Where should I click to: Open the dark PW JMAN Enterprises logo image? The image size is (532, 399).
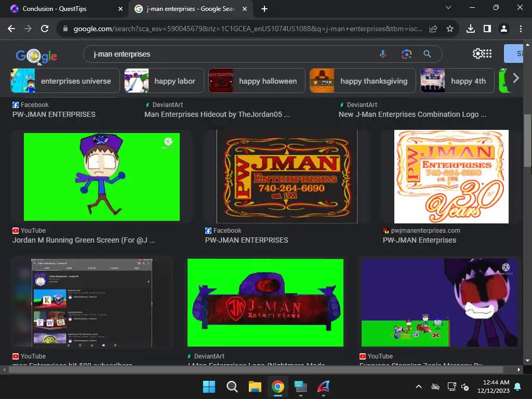coord(287,177)
